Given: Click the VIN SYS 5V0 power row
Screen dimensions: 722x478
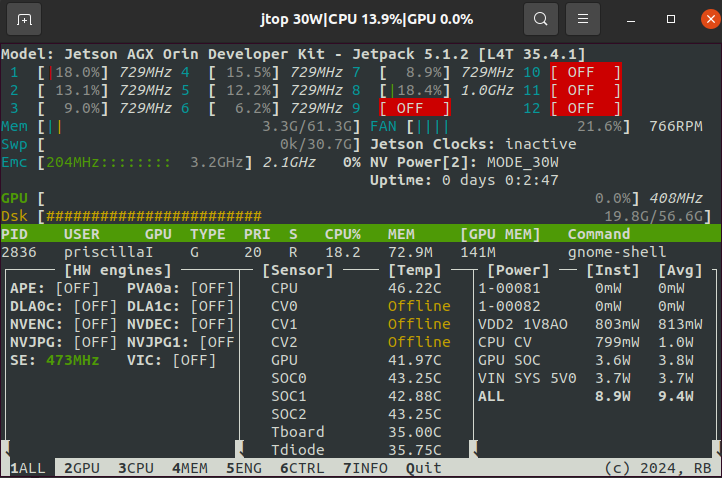Looking at the screenshot, I should pos(586,378).
